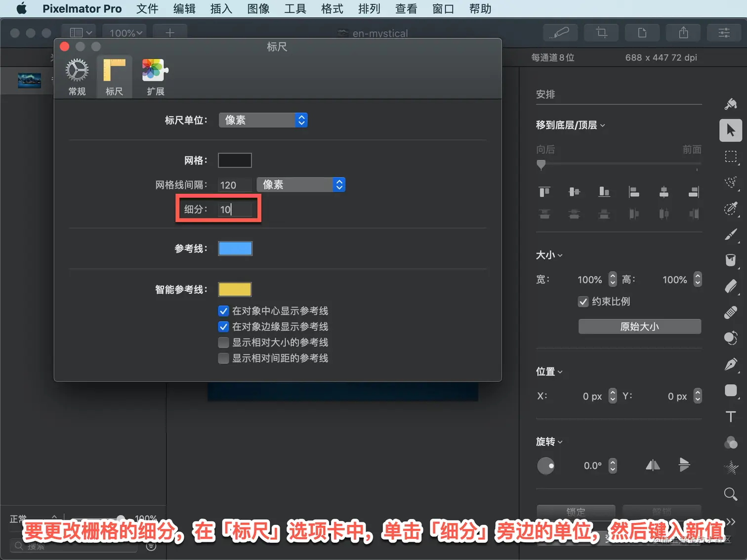Screen dimensions: 747x560
Task: Open the Pixelmator Pro menu
Action: (82, 9)
